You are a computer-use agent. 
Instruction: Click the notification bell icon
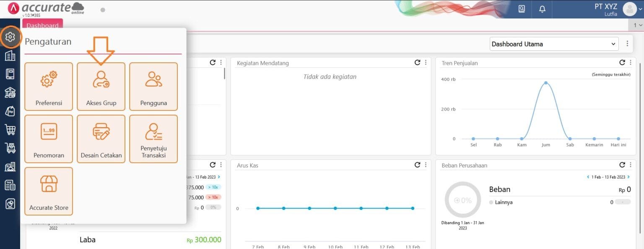point(542,9)
